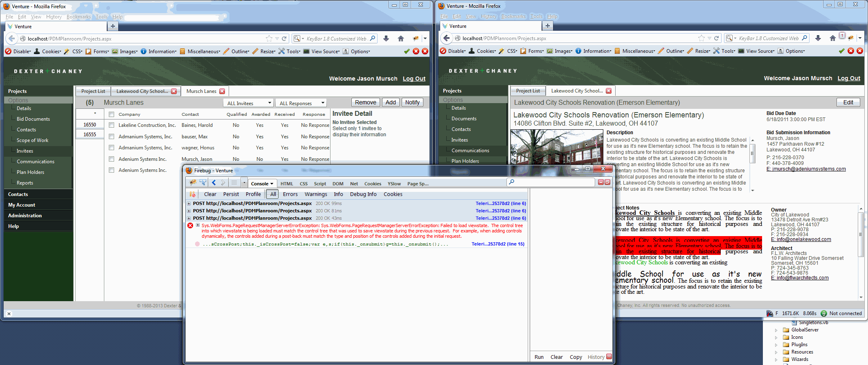Click the Notify button

point(412,102)
